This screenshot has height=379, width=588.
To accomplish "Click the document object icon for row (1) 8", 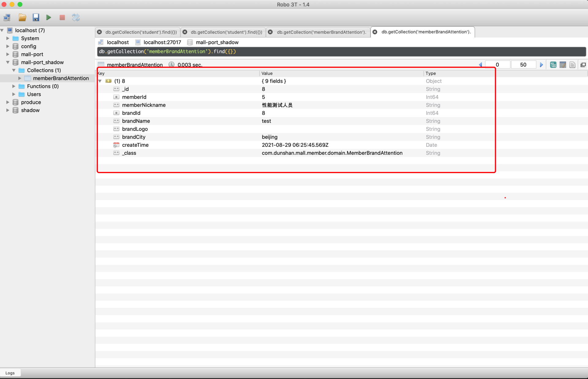I will (108, 81).
